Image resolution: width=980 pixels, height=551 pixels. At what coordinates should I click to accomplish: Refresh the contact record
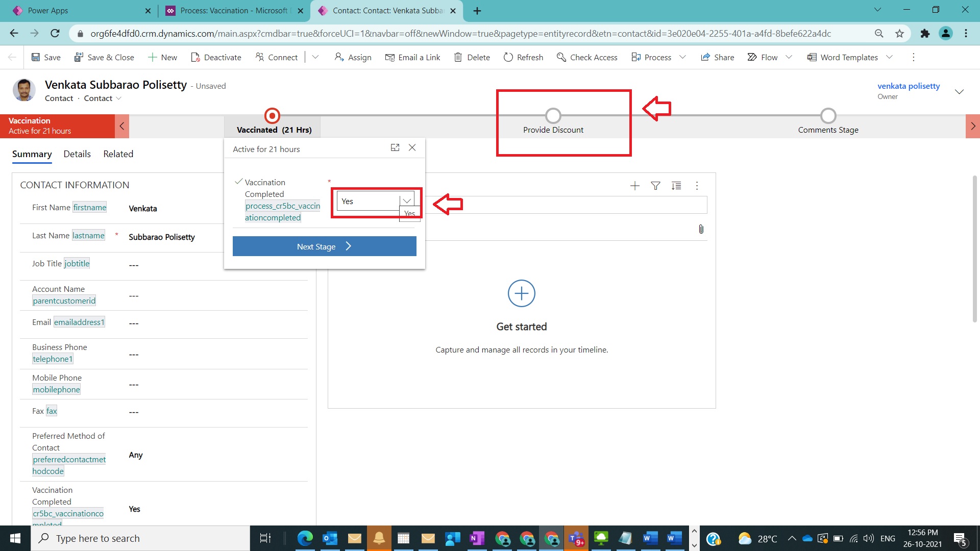523,57
